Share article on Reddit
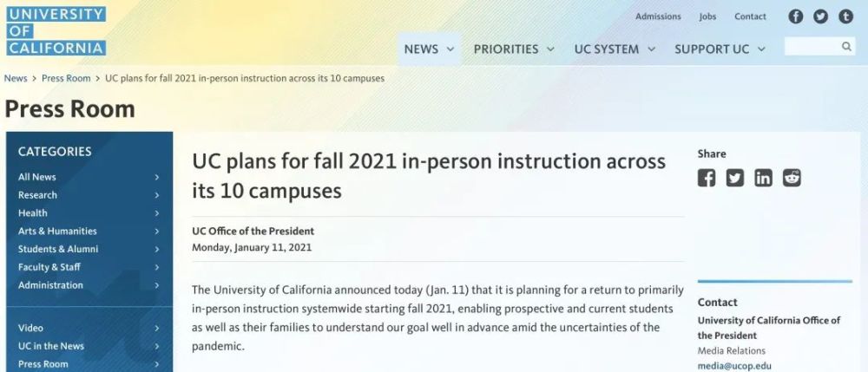The width and height of the screenshot is (868, 372). pos(792,178)
